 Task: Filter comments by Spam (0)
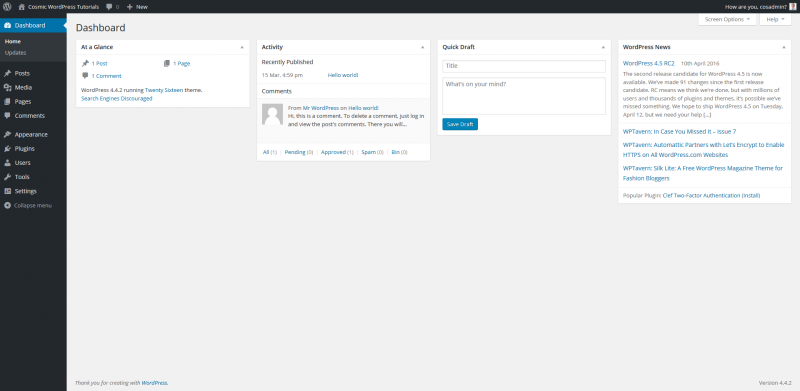372,152
